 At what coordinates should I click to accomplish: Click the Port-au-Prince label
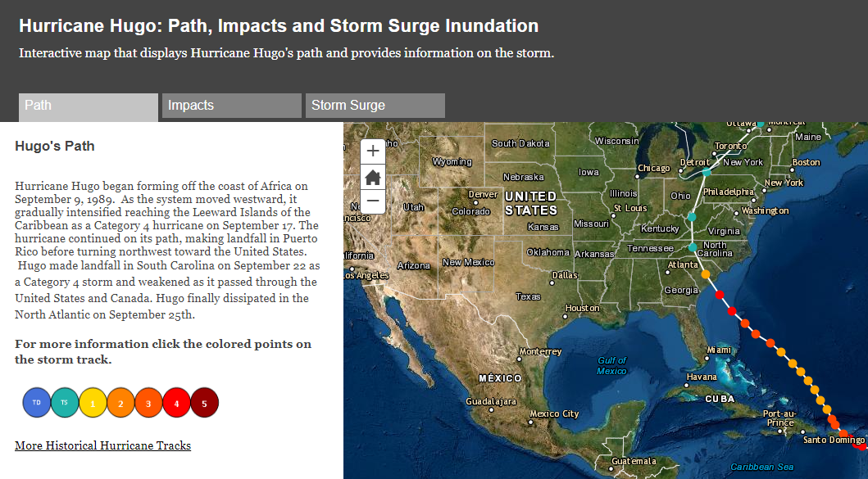click(780, 418)
